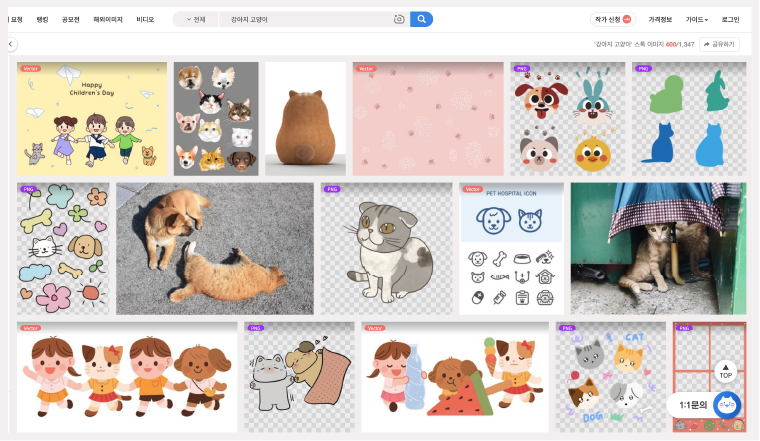Image resolution: width=760 pixels, height=441 pixels.
Task: Switch to the 비디오 section
Action: (x=145, y=19)
